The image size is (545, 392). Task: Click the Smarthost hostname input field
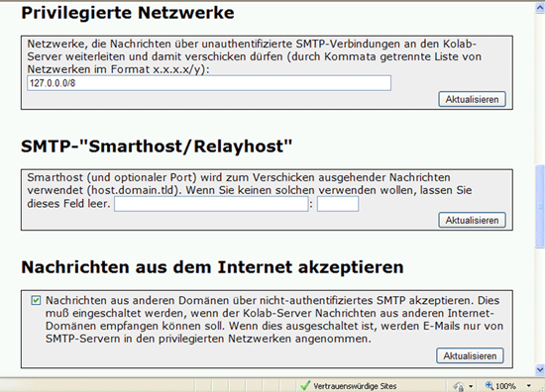(211, 204)
